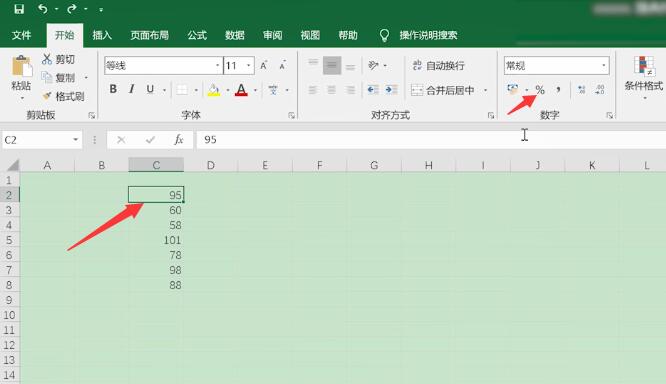Click the text orientation icon
Image resolution: width=666 pixels, height=384 pixels.
tap(373, 65)
